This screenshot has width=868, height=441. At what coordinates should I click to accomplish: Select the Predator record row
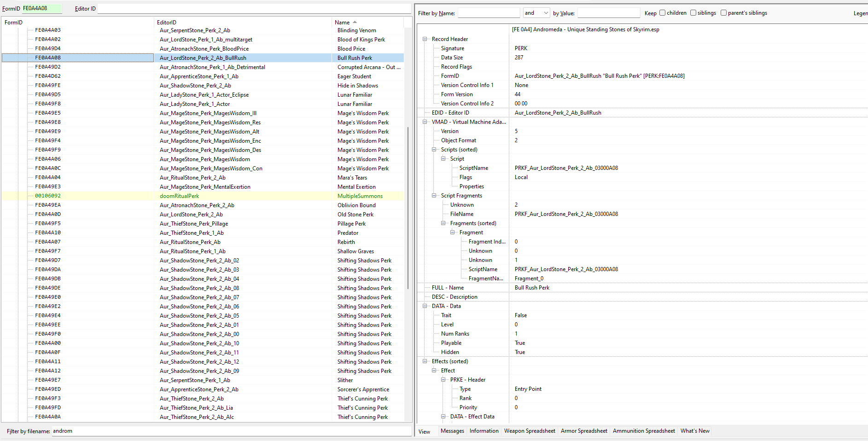coord(203,233)
